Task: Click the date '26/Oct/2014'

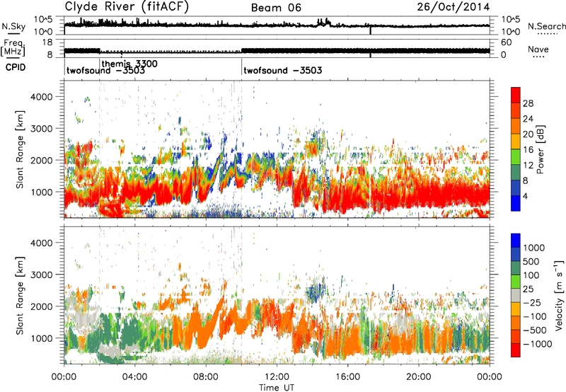Action: tap(454, 7)
